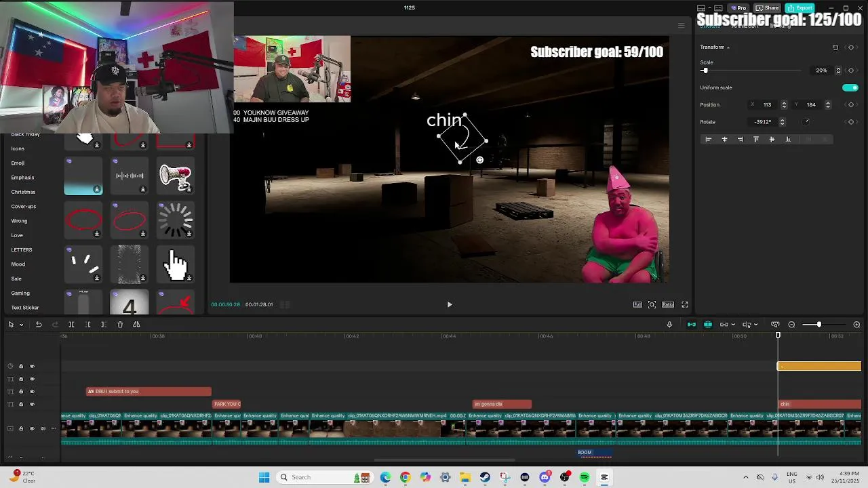Screen dimensions: 868x488
Task: Click the mirror flip icon
Action: (136, 325)
